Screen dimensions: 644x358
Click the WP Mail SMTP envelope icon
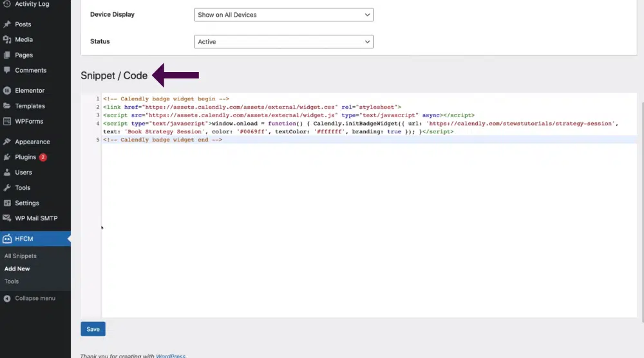point(7,218)
